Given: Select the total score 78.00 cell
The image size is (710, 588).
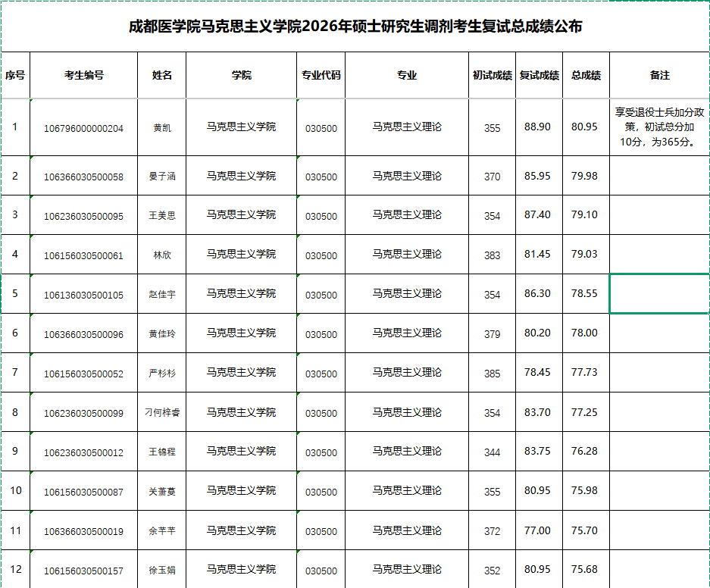Looking at the screenshot, I should [x=584, y=333].
